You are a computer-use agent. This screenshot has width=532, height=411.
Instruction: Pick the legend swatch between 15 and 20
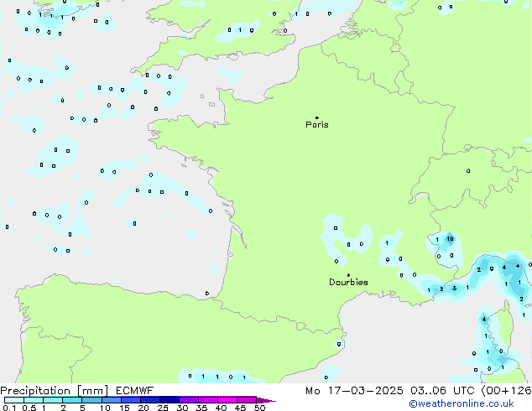coord(131,400)
